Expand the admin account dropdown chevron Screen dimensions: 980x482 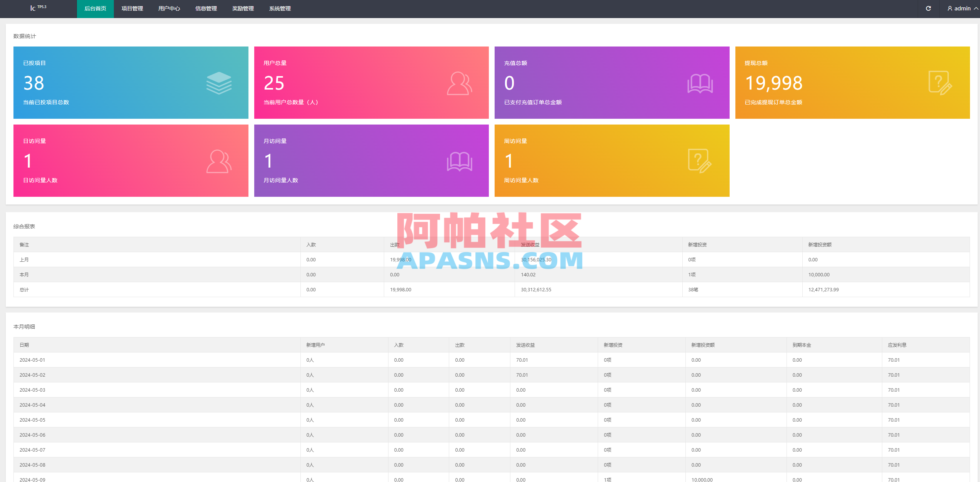(974, 8)
